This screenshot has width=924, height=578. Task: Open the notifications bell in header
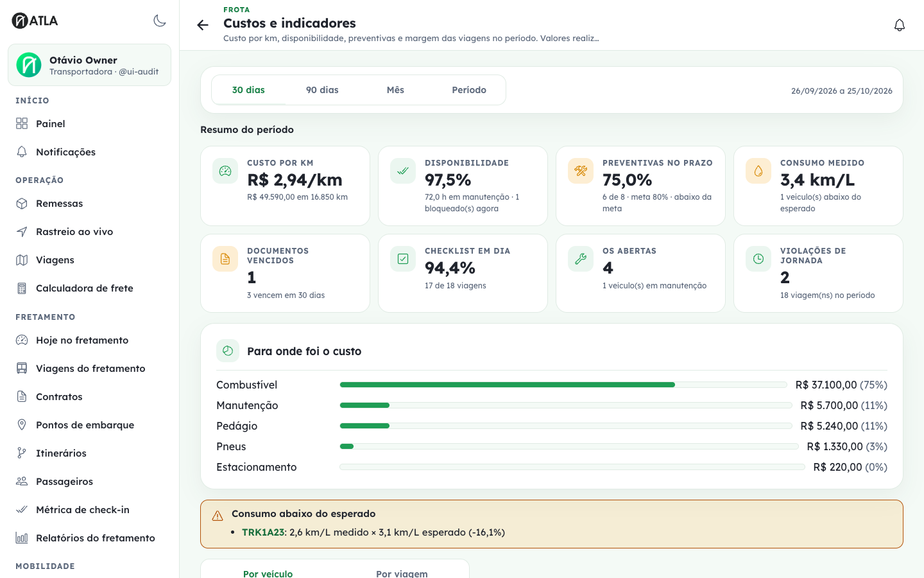(900, 25)
